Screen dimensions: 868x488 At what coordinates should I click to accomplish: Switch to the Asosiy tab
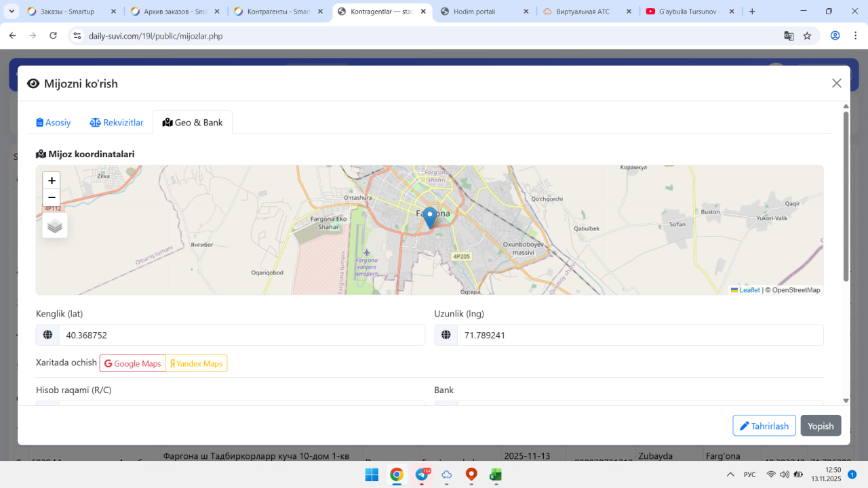pos(54,123)
